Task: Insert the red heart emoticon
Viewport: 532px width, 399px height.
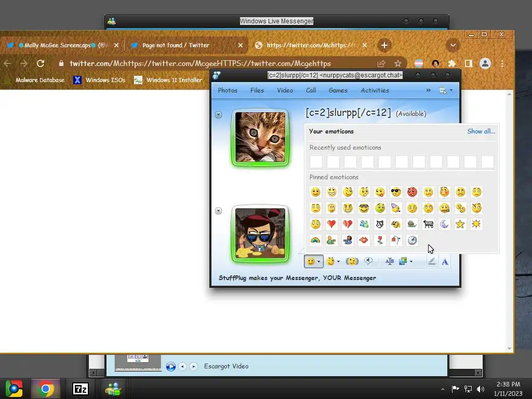Action: [331, 224]
